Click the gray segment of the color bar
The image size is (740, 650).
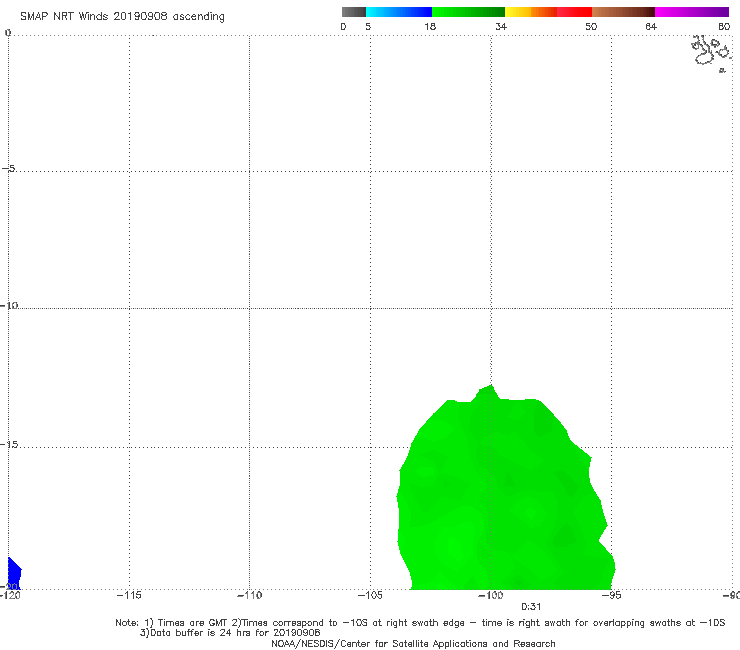coord(354,12)
